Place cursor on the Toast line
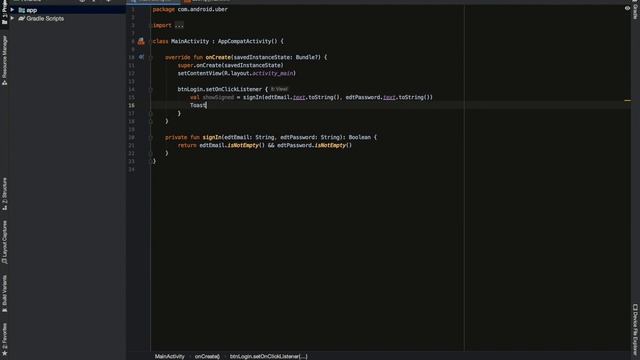The height and width of the screenshot is (360, 640). click(198, 105)
